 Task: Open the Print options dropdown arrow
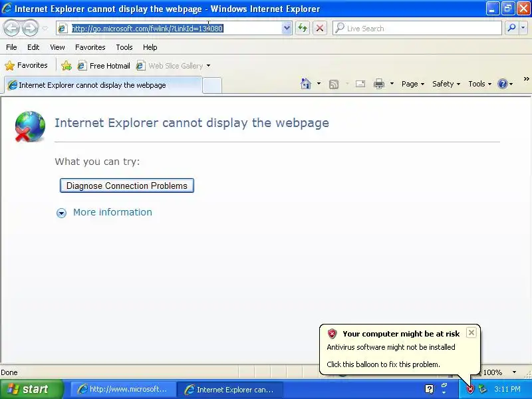pos(392,84)
